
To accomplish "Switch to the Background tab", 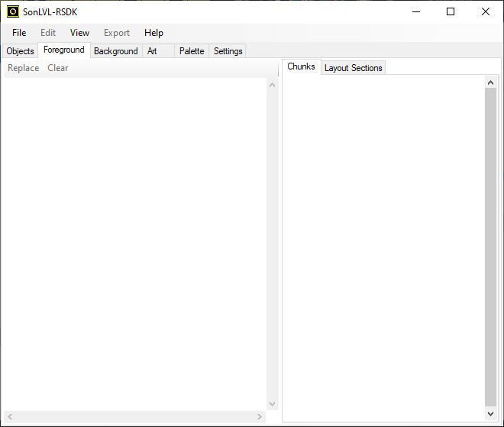I will pyautogui.click(x=115, y=51).
